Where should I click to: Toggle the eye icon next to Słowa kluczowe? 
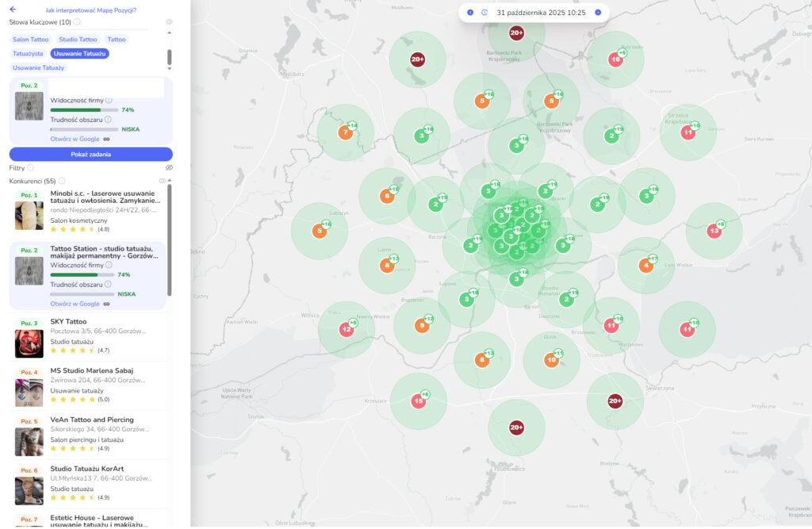click(170, 20)
